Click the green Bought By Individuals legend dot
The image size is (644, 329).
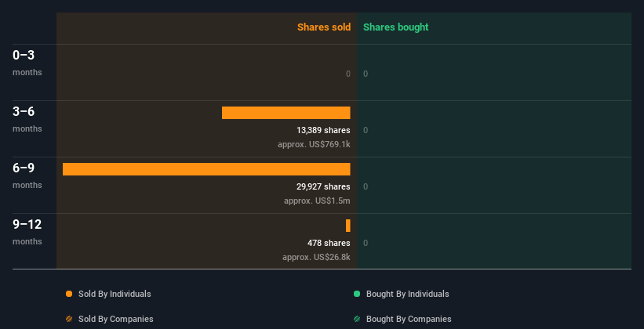click(x=357, y=294)
